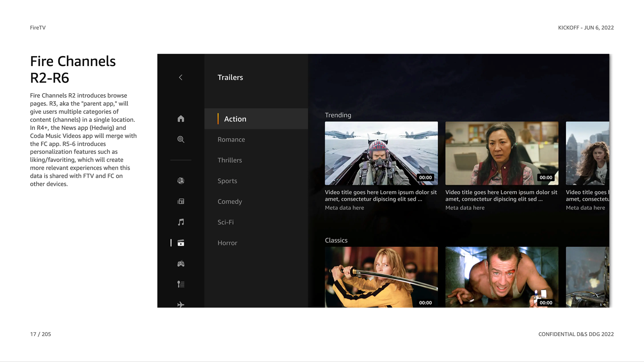Select the Music note channel icon

(x=181, y=222)
